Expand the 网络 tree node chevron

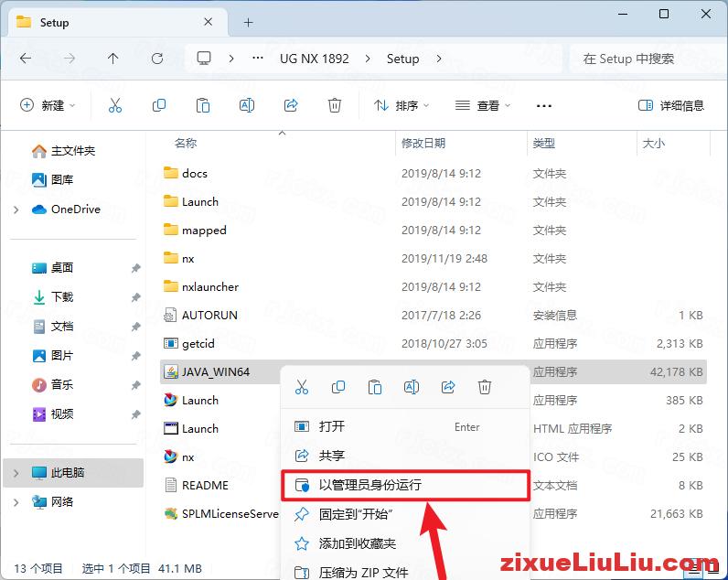click(16, 502)
